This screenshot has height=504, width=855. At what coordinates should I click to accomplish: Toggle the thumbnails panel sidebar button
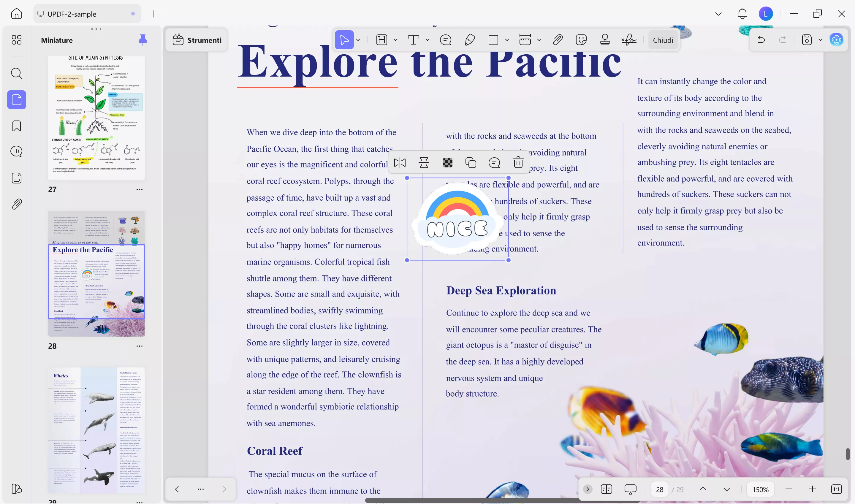tap(16, 100)
